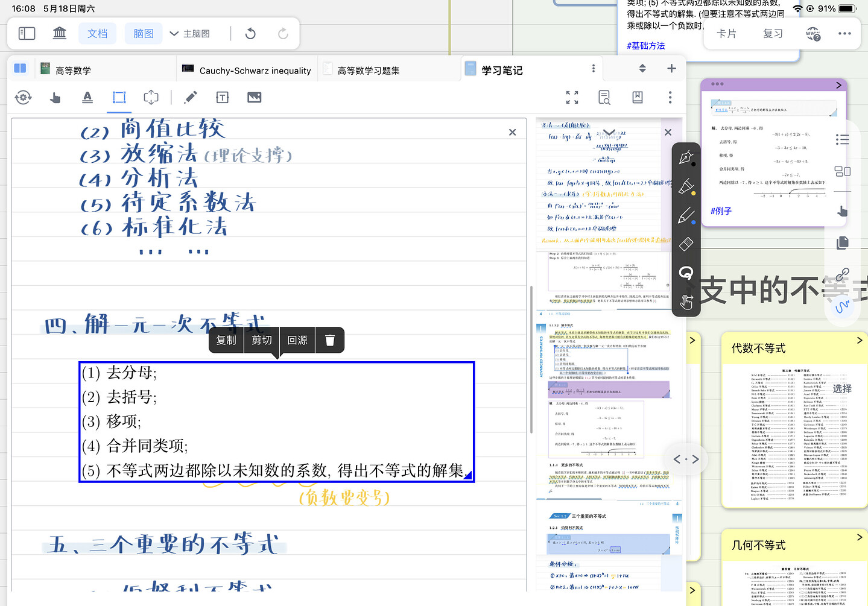
Task: Select the insert image tool
Action: [x=255, y=98]
